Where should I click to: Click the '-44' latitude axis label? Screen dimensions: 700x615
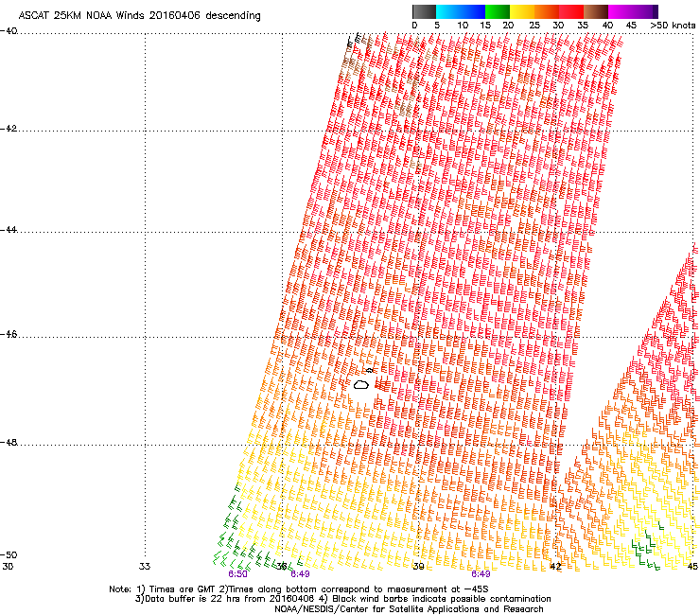pos(9,230)
